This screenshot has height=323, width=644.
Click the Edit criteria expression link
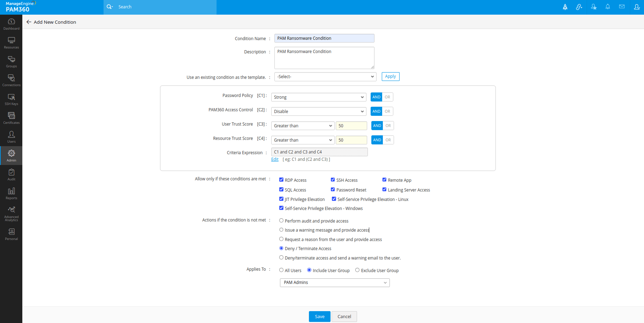pyautogui.click(x=275, y=159)
